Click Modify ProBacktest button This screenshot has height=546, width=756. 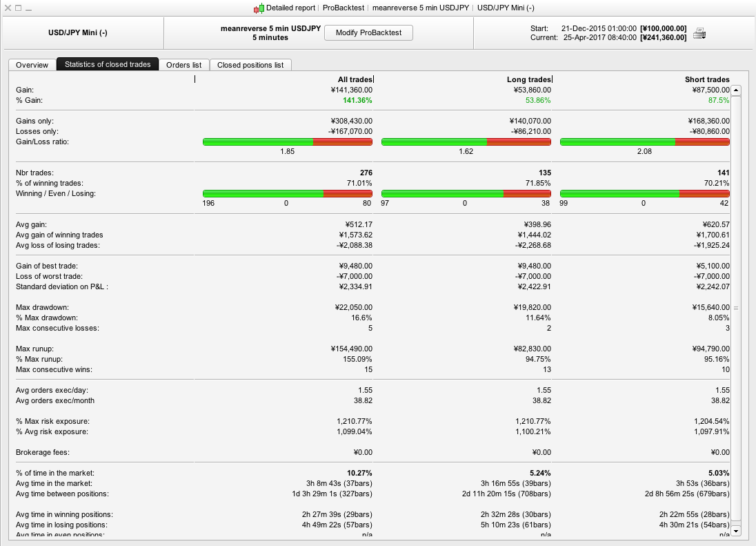coord(368,33)
